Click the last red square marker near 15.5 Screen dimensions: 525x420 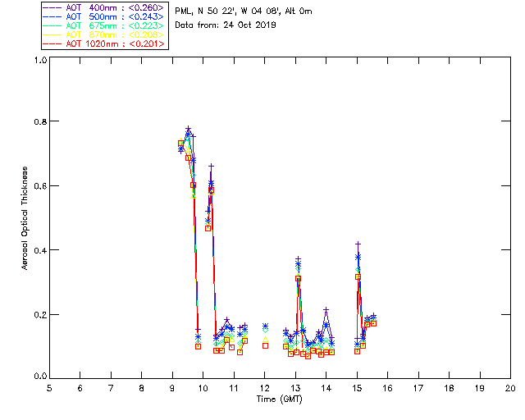pyautogui.click(x=374, y=323)
